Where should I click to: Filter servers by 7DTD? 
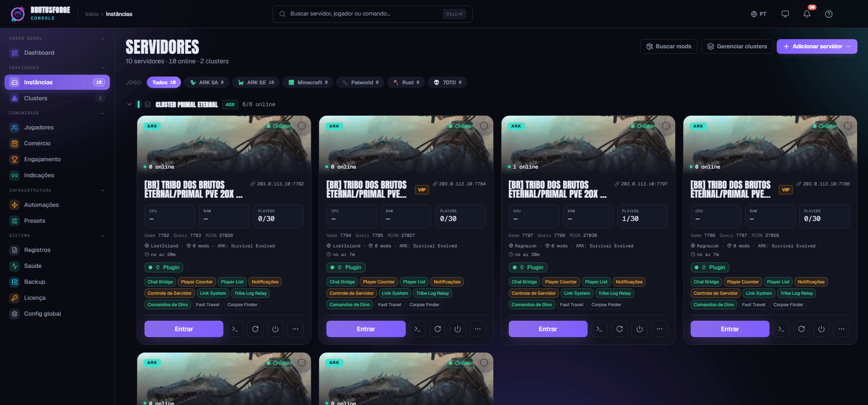click(x=447, y=82)
